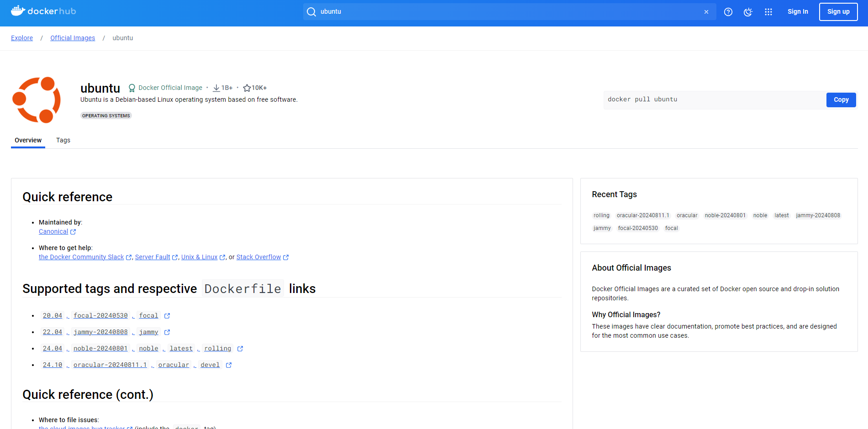This screenshot has height=429, width=868.
Task: Select the jammy chip in Recent Tags
Action: click(602, 228)
